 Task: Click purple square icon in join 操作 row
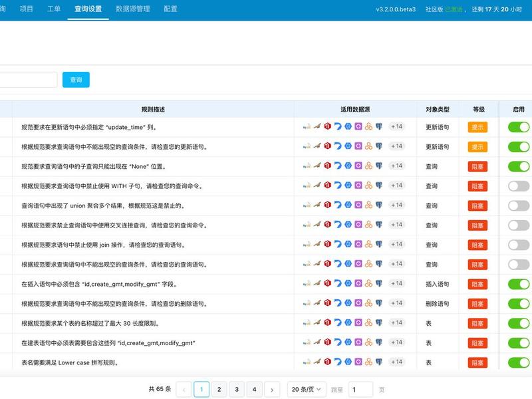tap(358, 244)
